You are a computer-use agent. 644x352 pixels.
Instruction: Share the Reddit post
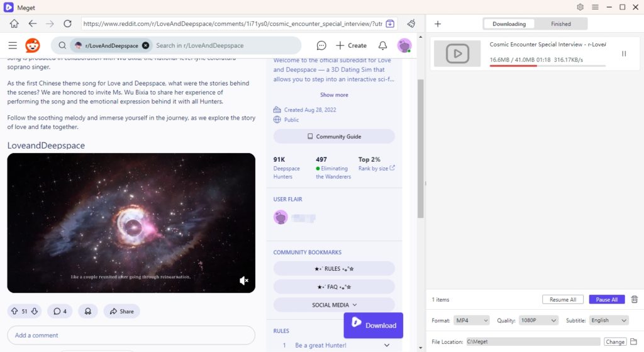tap(121, 311)
